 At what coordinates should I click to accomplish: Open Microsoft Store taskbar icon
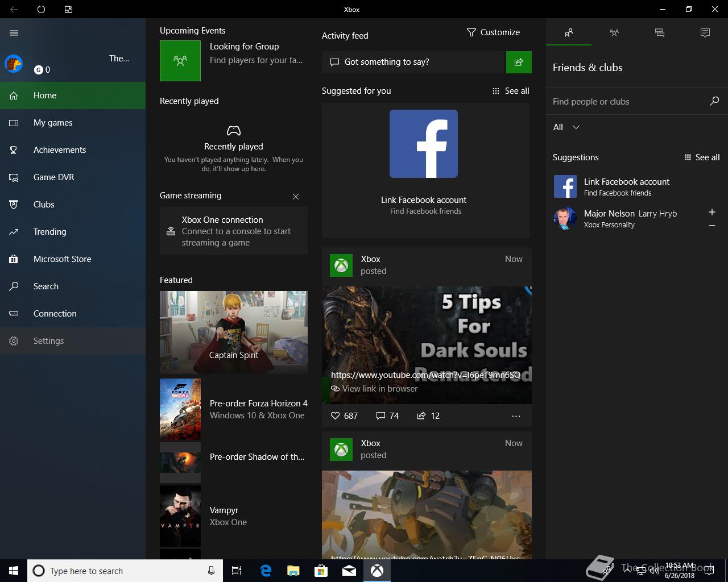click(321, 571)
